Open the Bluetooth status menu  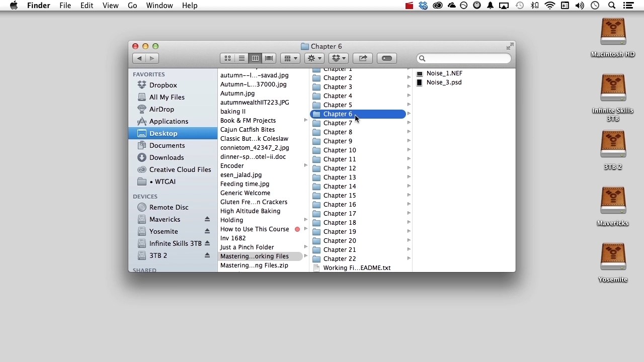[x=535, y=6]
